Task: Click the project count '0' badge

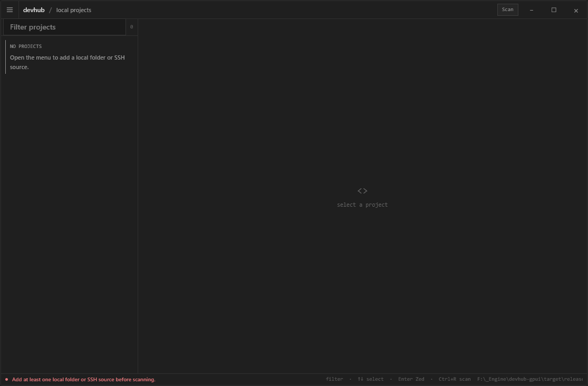Action: [x=131, y=27]
